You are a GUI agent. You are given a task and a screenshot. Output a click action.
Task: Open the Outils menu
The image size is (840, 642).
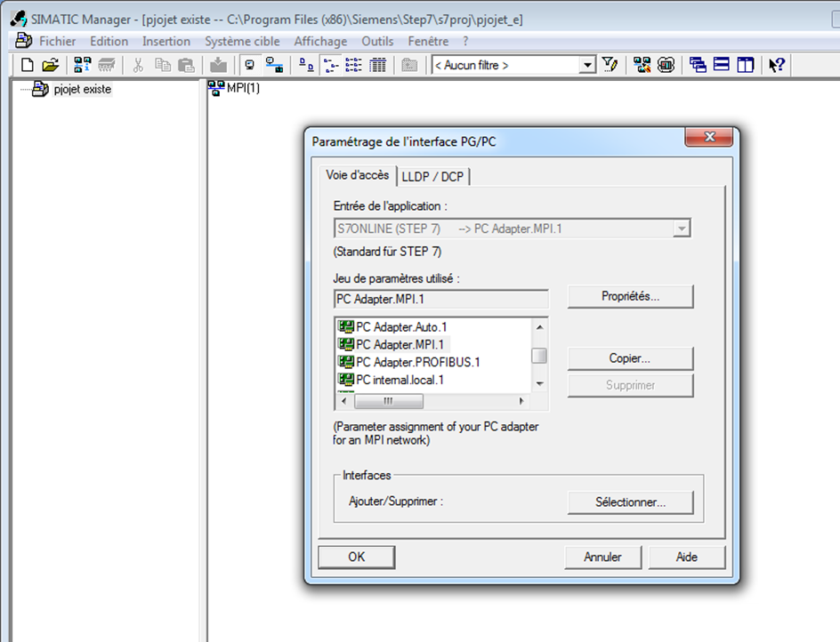point(377,41)
